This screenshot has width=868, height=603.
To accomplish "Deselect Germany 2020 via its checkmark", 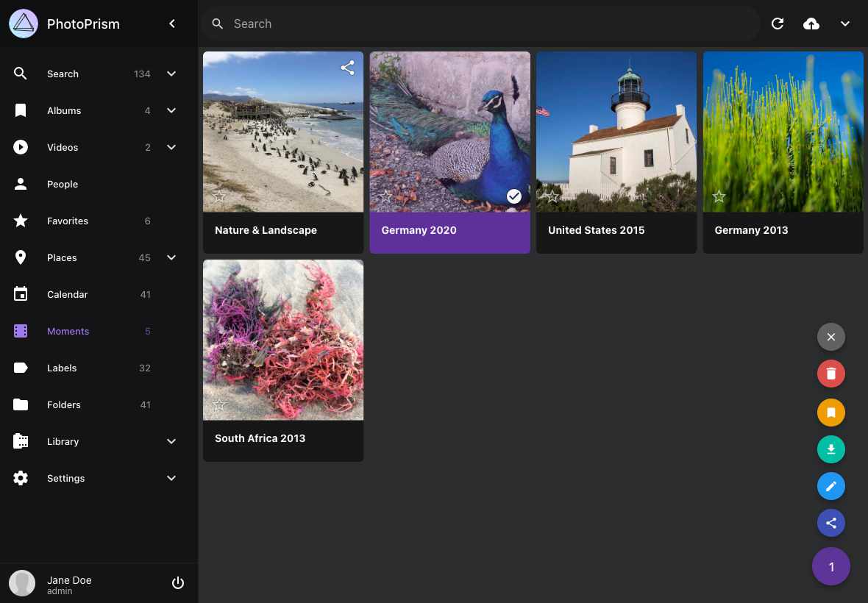I will (513, 196).
